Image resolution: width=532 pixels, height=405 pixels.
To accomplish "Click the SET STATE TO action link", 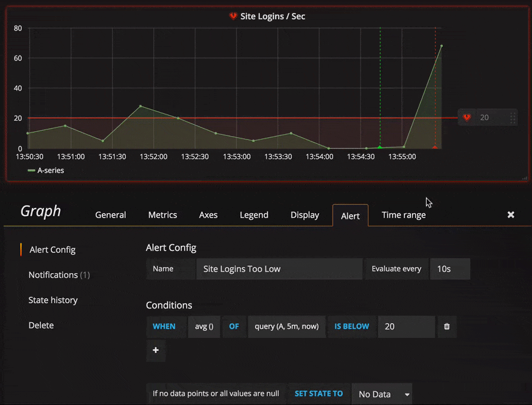I will point(319,394).
